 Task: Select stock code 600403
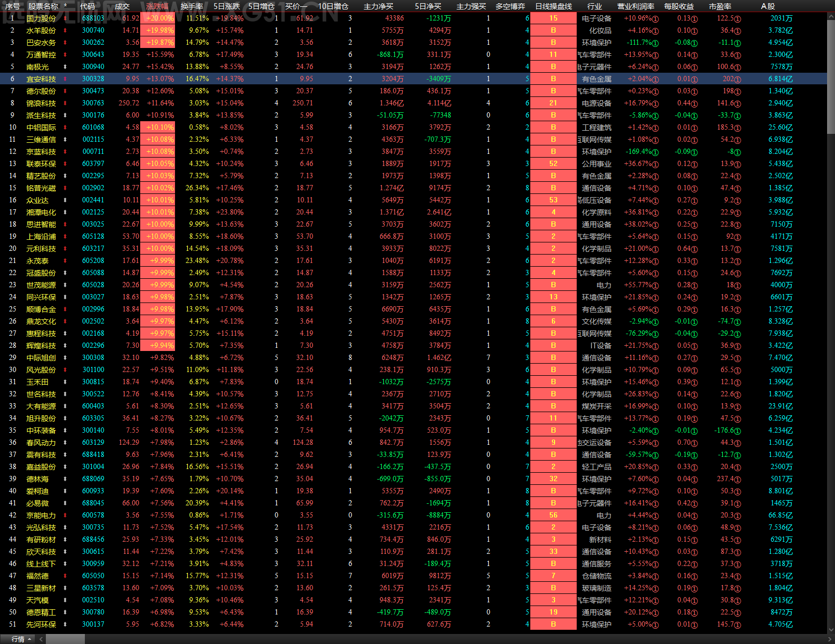click(93, 406)
